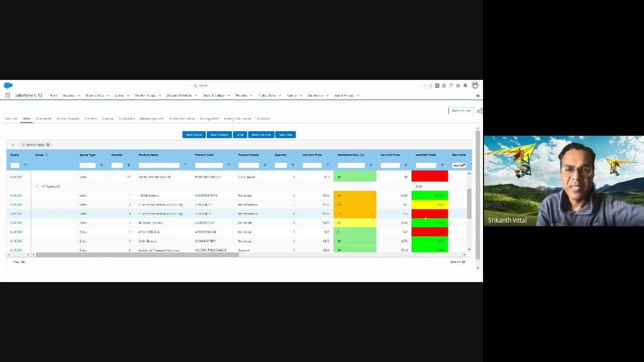This screenshot has width=644, height=362.
Task: Expand the Opportunities nav dropdown
Action: pyautogui.click(x=108, y=96)
